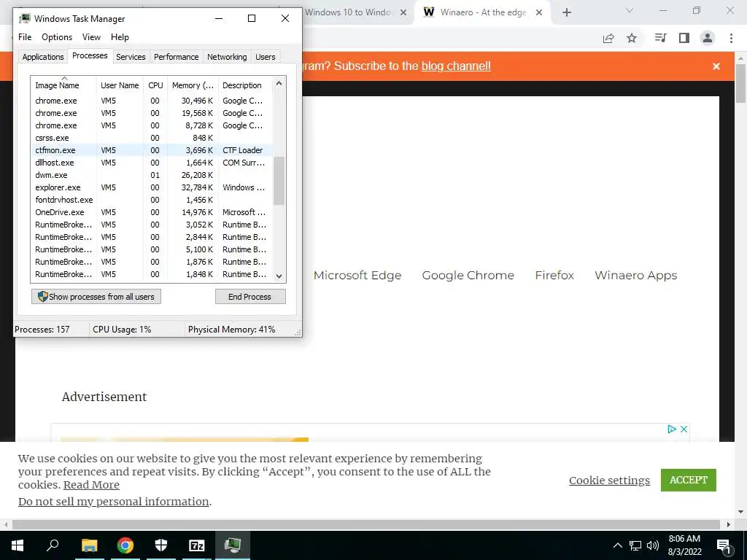Sort processes by Memory column
The height and width of the screenshot is (560, 747).
(193, 85)
